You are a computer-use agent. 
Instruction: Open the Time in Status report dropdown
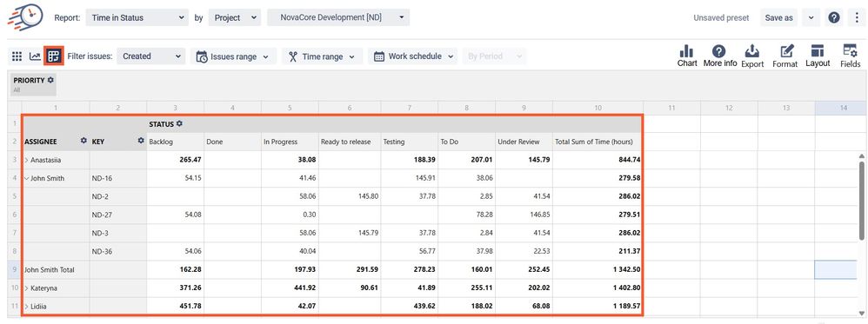[137, 17]
